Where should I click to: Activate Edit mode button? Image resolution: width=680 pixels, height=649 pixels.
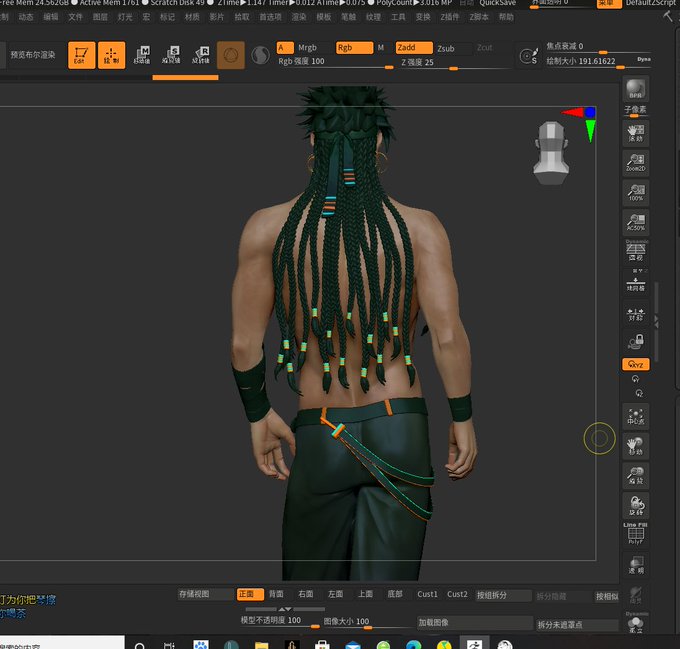point(81,55)
